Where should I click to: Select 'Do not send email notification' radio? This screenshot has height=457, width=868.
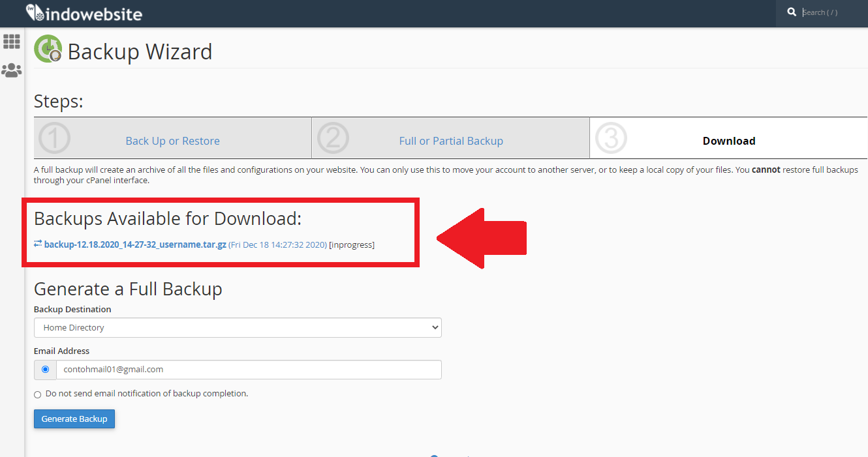point(38,394)
